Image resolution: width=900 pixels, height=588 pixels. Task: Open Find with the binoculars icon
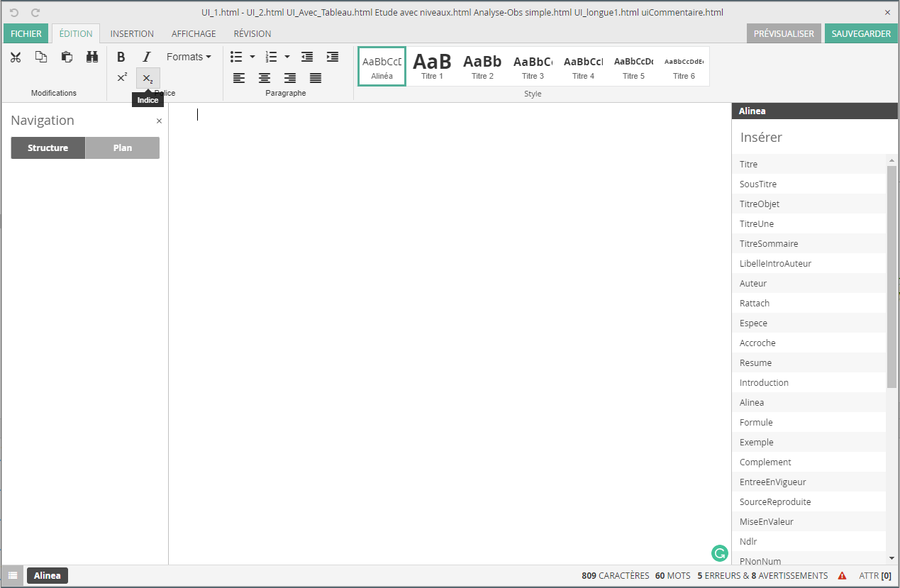coord(92,57)
